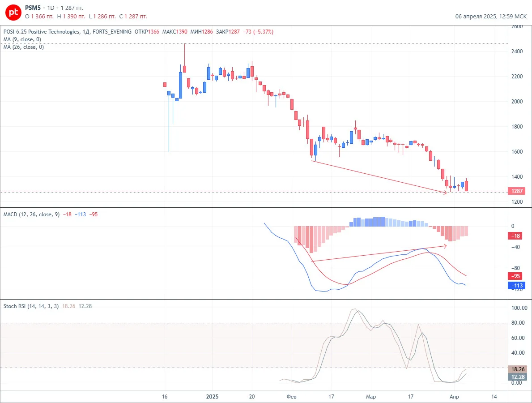
Task: Click the 1200 price level on axis
Action: tap(517, 202)
